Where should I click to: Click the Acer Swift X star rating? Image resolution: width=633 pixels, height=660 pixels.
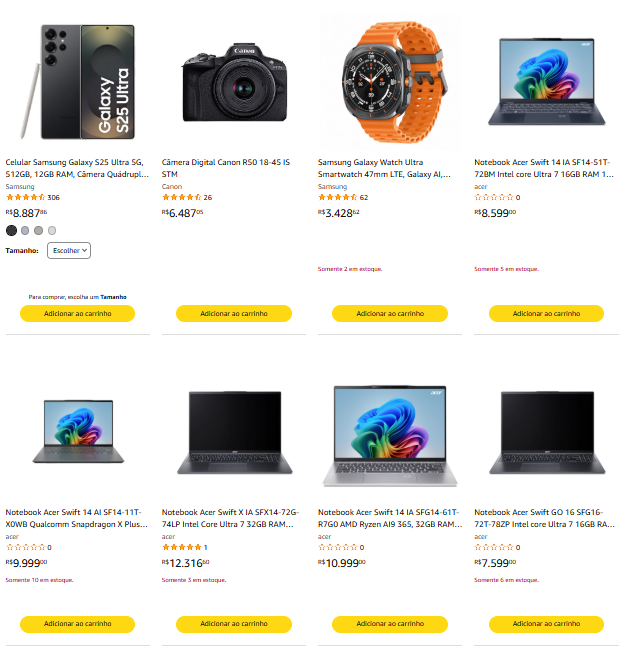pos(181,547)
